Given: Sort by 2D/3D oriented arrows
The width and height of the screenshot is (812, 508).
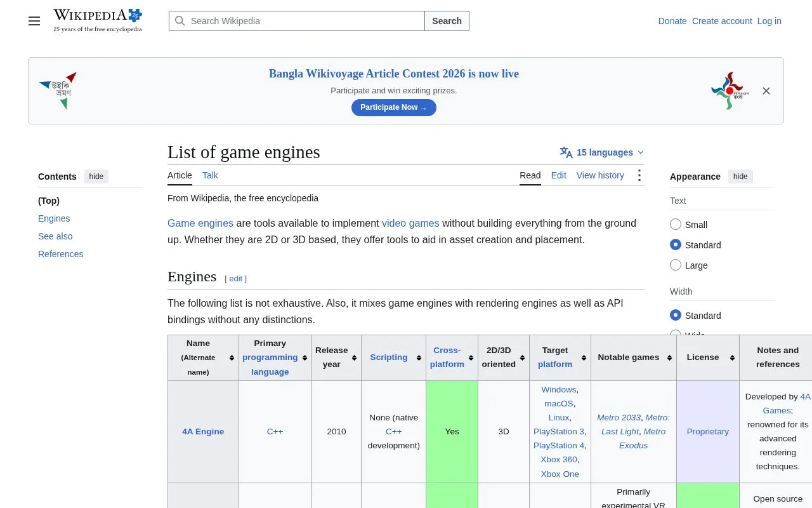Looking at the screenshot, I should click(x=522, y=358).
